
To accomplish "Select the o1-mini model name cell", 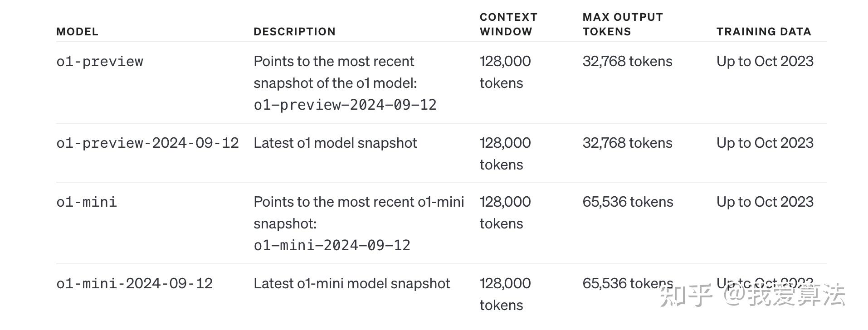I will (87, 202).
